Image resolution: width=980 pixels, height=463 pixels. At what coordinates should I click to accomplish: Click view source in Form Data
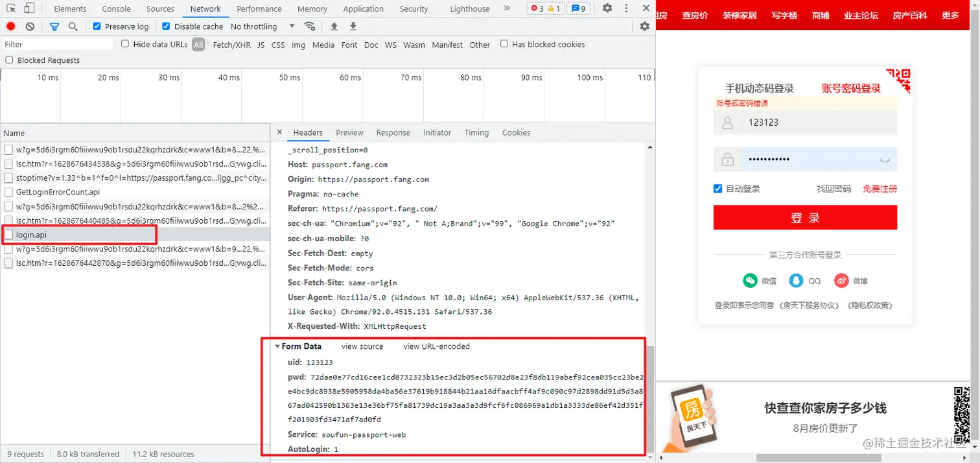pos(362,346)
